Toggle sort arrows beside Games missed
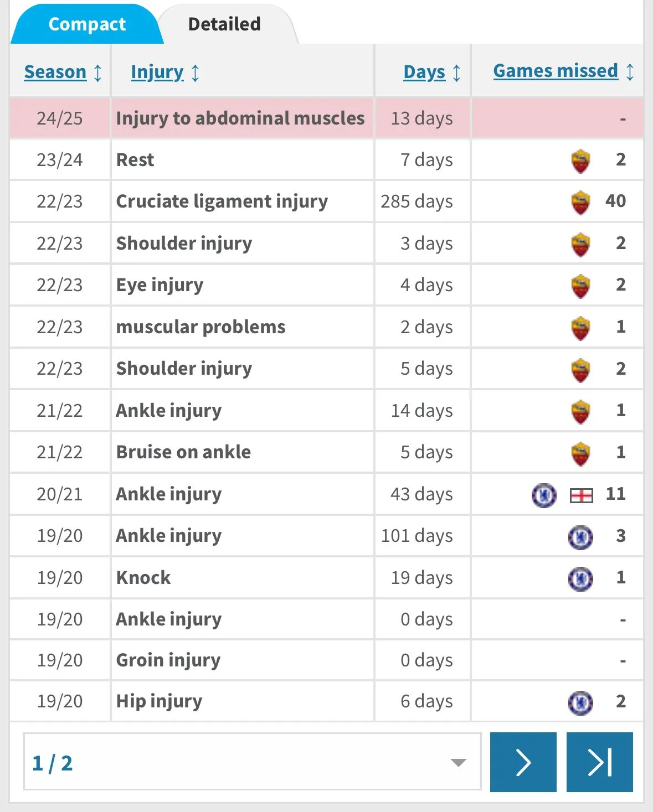653x812 pixels. [630, 72]
